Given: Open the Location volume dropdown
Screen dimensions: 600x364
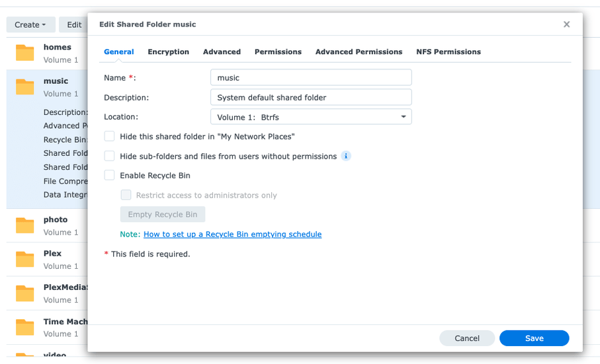Looking at the screenshot, I should click(x=311, y=117).
